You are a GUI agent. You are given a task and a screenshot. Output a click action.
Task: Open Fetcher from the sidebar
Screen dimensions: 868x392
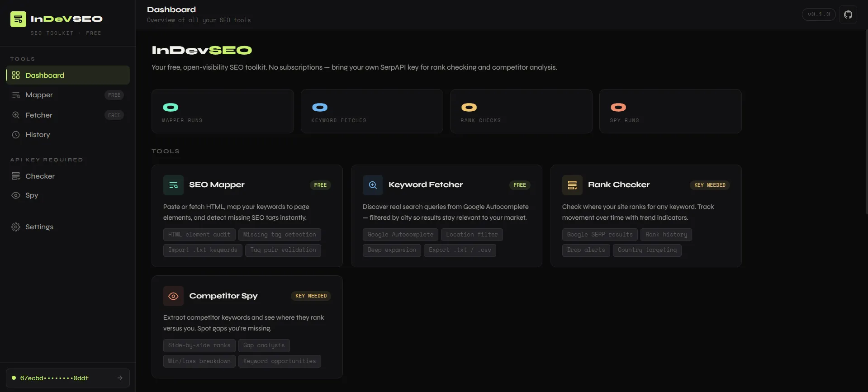(68, 115)
